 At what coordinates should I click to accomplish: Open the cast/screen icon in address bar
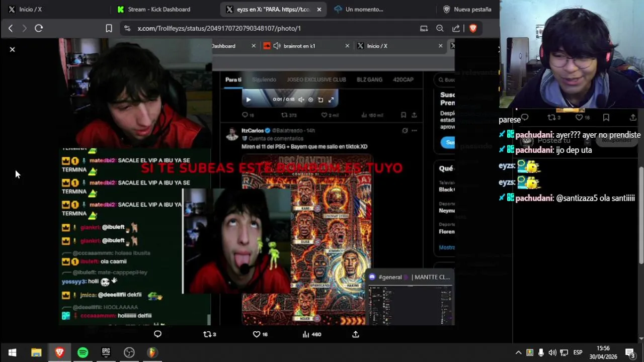[424, 29]
